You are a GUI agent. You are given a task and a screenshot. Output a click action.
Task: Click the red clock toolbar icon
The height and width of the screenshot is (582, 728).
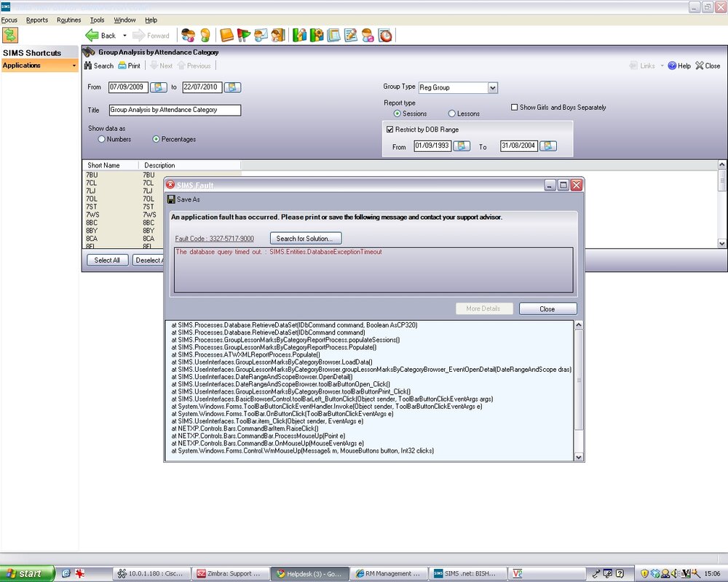385,35
